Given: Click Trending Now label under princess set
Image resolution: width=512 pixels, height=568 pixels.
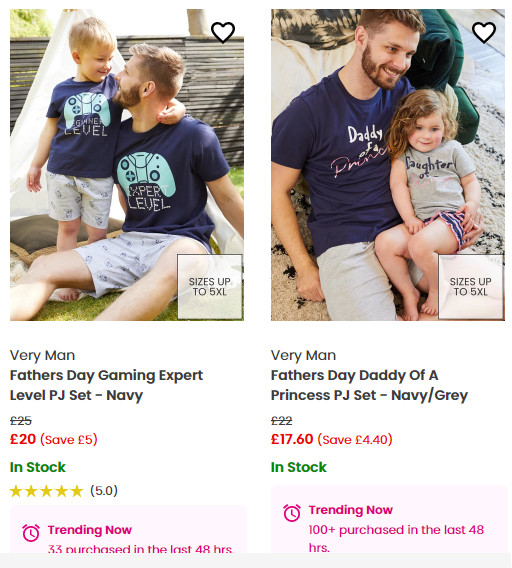Looking at the screenshot, I should [350, 510].
